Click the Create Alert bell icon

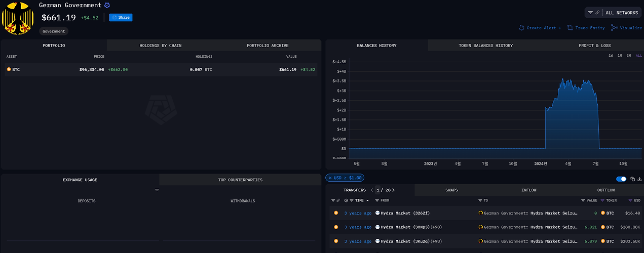point(522,28)
